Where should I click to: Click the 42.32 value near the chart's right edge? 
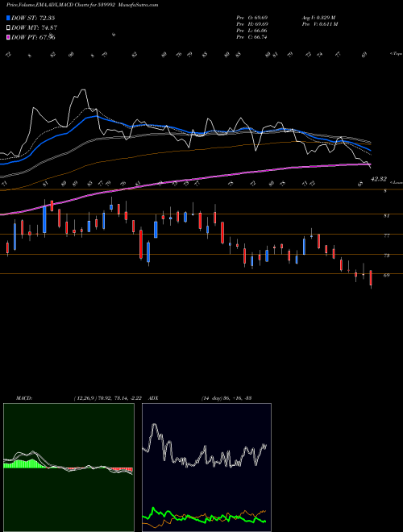click(379, 179)
